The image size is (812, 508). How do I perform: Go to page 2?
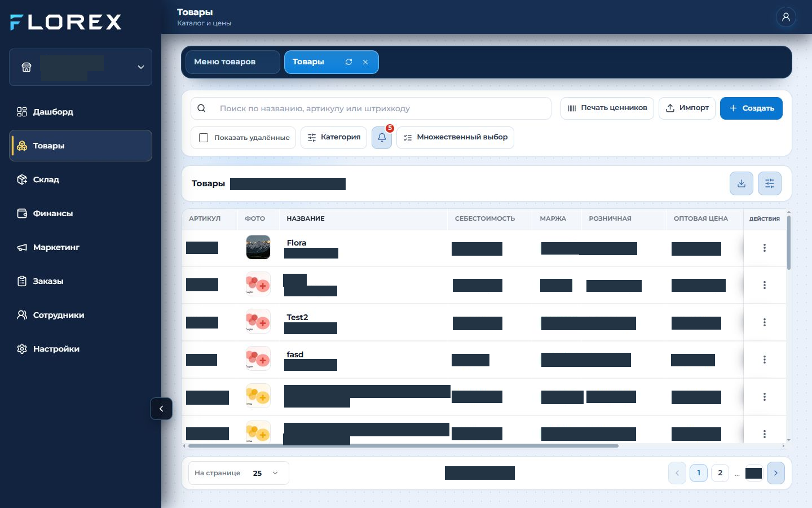(x=720, y=473)
